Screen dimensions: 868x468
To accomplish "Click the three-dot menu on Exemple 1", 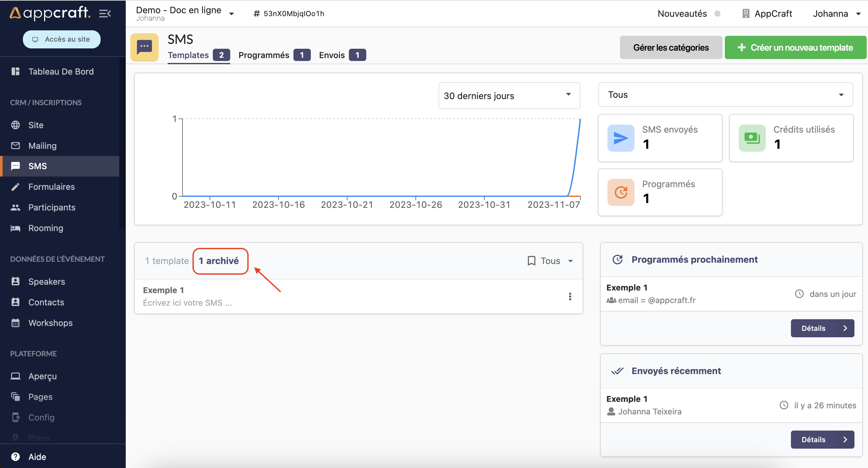I will 570,296.
